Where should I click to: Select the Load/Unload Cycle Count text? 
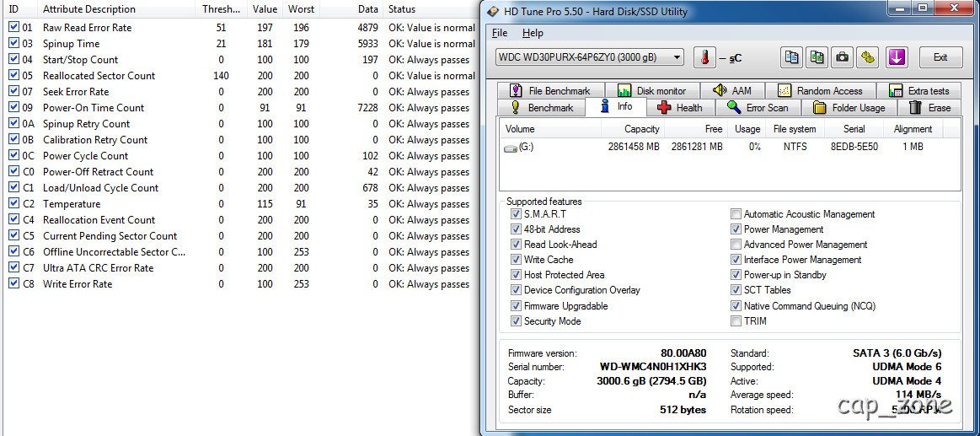pos(100,188)
